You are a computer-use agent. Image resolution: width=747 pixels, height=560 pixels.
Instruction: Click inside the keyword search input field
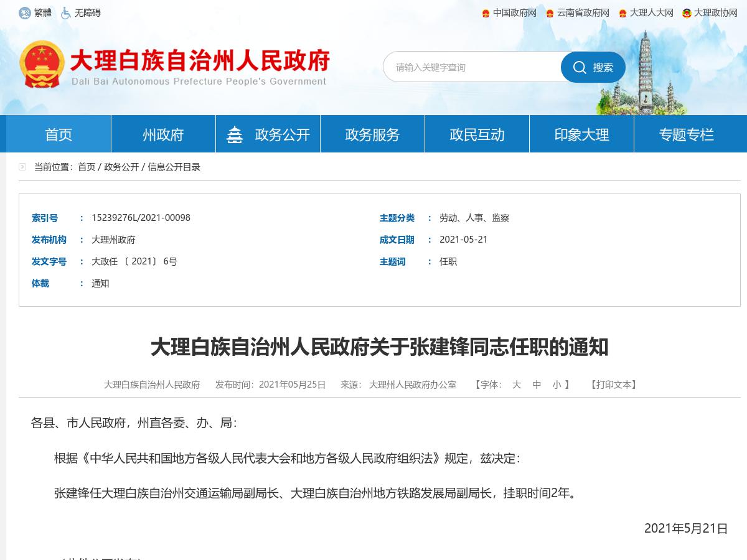(473, 67)
